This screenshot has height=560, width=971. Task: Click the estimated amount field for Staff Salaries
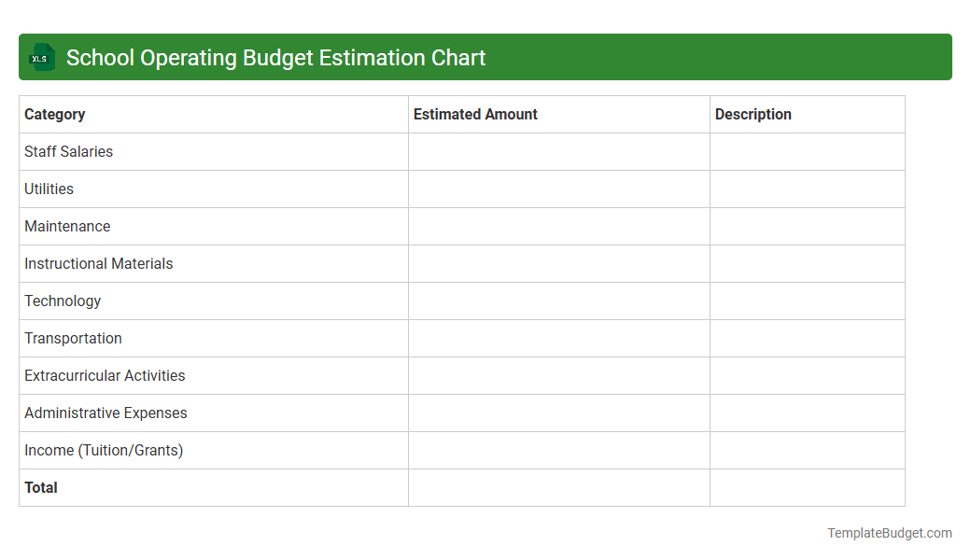[558, 151]
